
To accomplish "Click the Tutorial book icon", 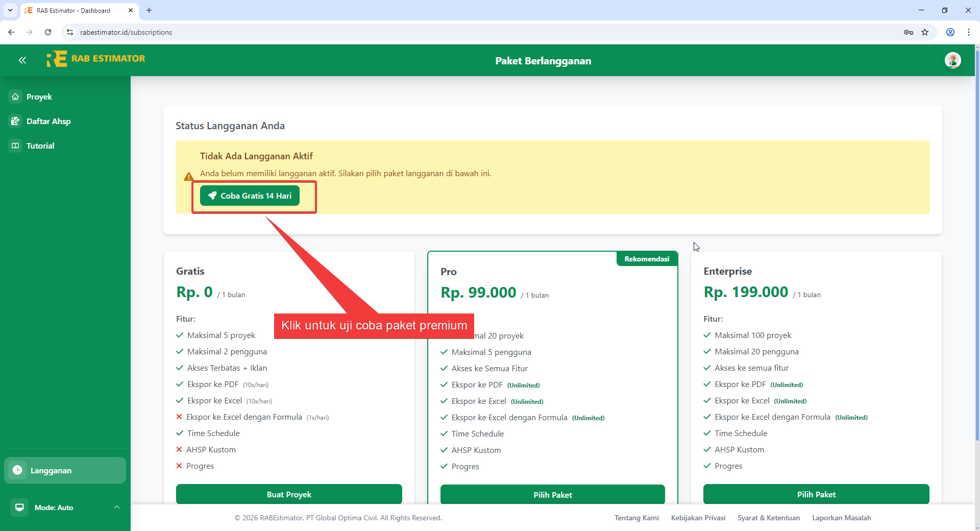I will tap(16, 146).
